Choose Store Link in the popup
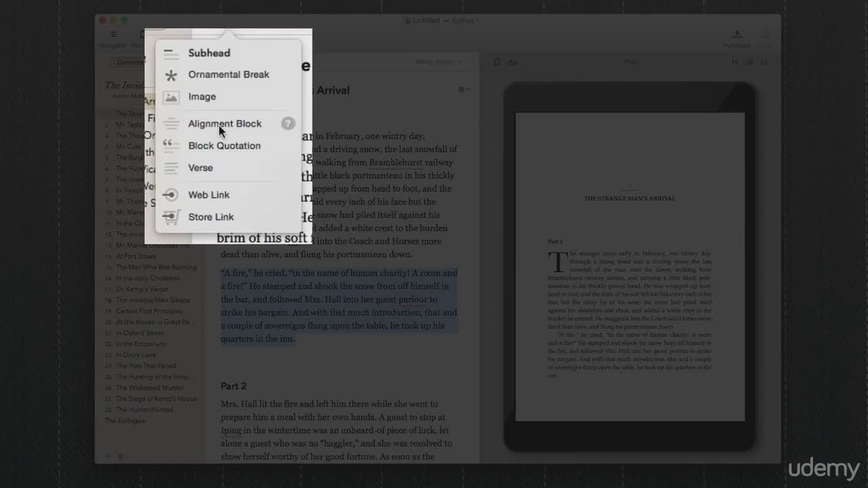Screen dimensions: 868x488 pos(211,217)
